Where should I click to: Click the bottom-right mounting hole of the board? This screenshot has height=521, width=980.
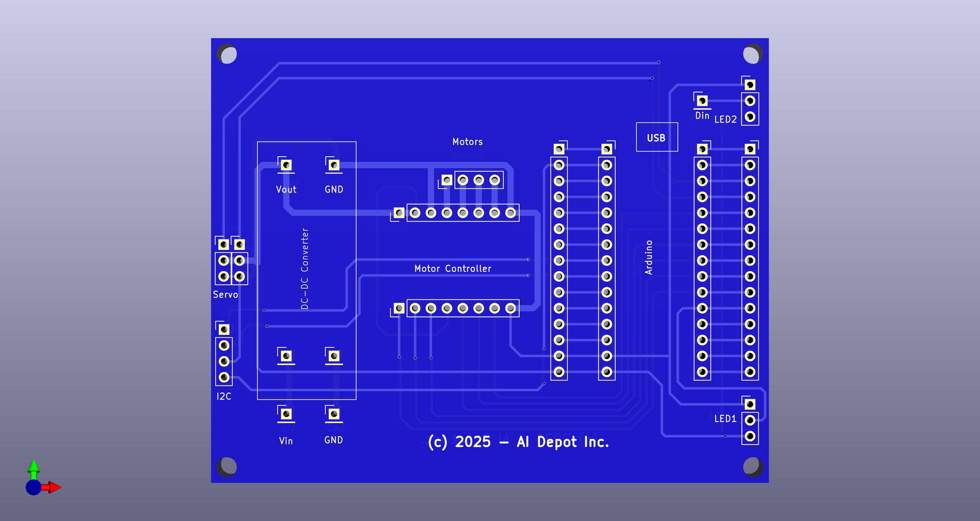(x=753, y=466)
